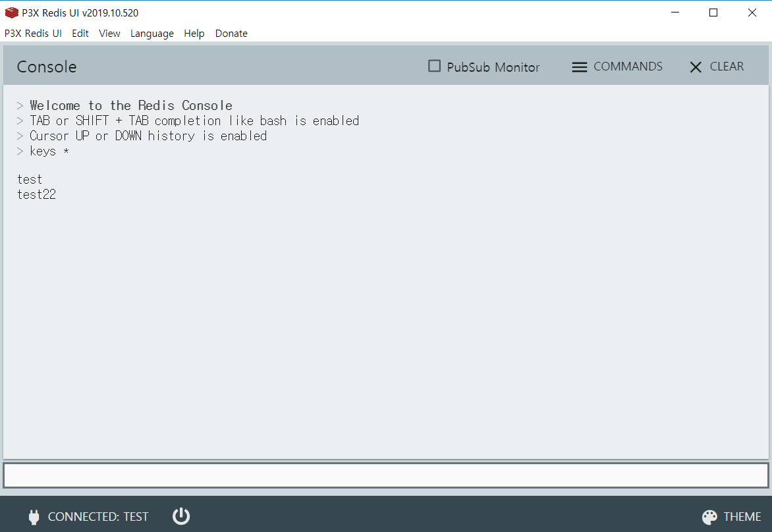Open the P3X Redis UI menu
This screenshot has height=532, width=772.
(x=33, y=34)
